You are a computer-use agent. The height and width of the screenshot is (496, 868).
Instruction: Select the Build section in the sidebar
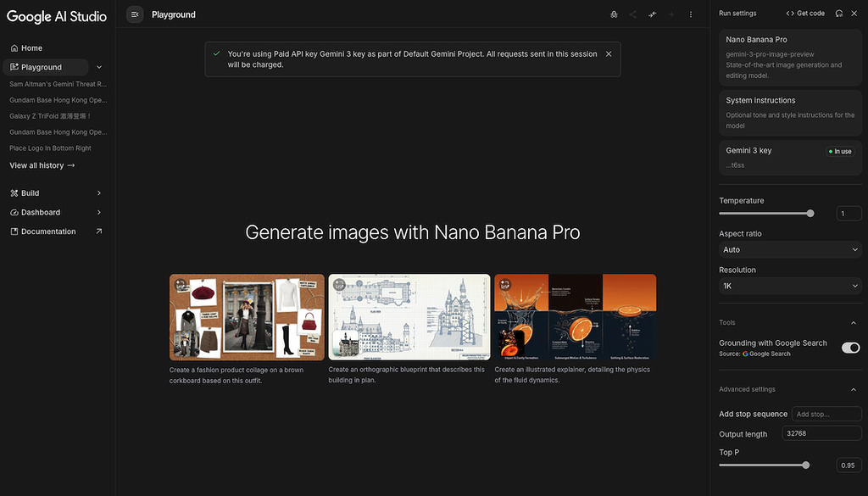coord(26,192)
